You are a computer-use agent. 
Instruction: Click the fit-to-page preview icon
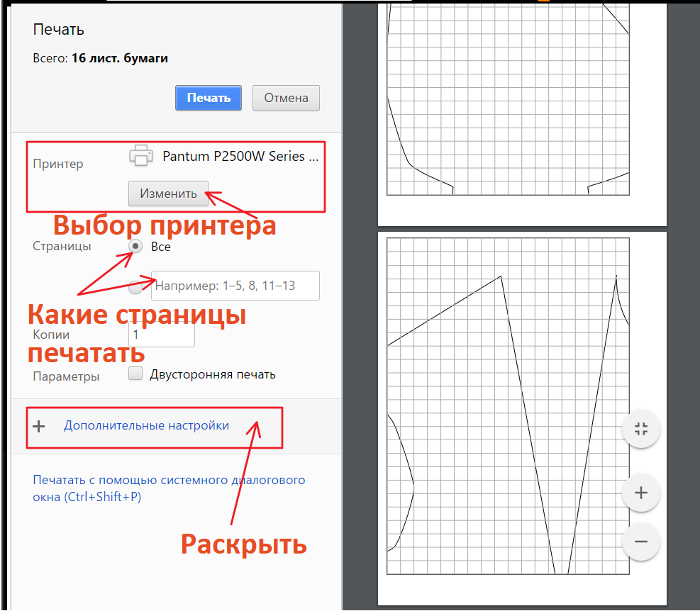(x=640, y=429)
